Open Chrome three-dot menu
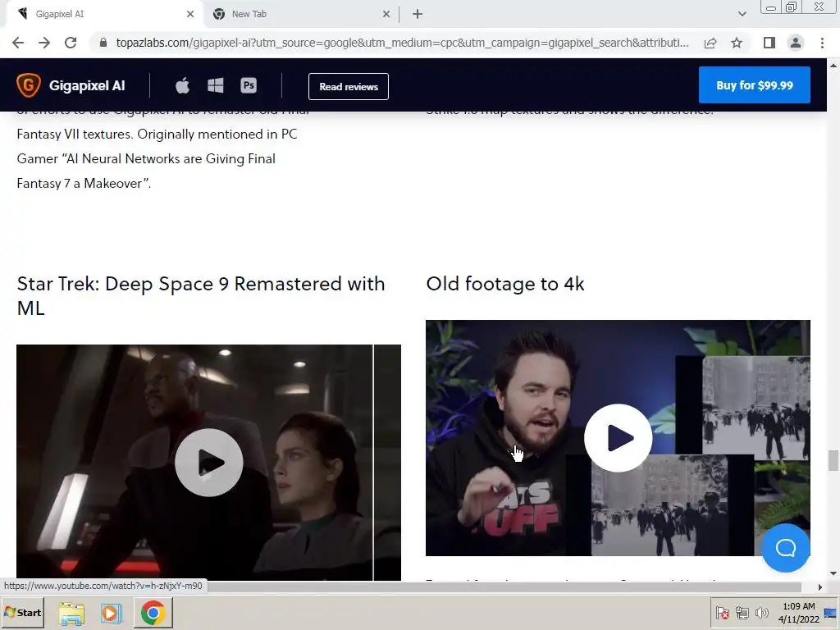Screen dimensions: 840x630 point(822,43)
